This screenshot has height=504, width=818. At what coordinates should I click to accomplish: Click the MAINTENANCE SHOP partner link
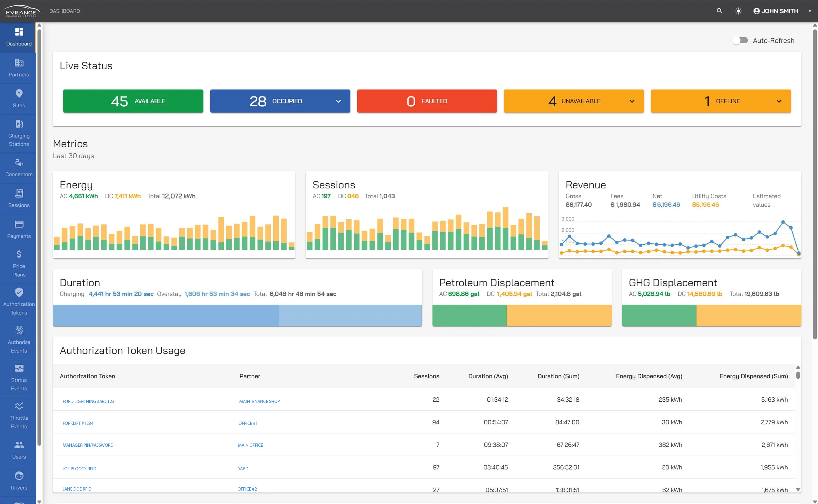click(x=259, y=401)
